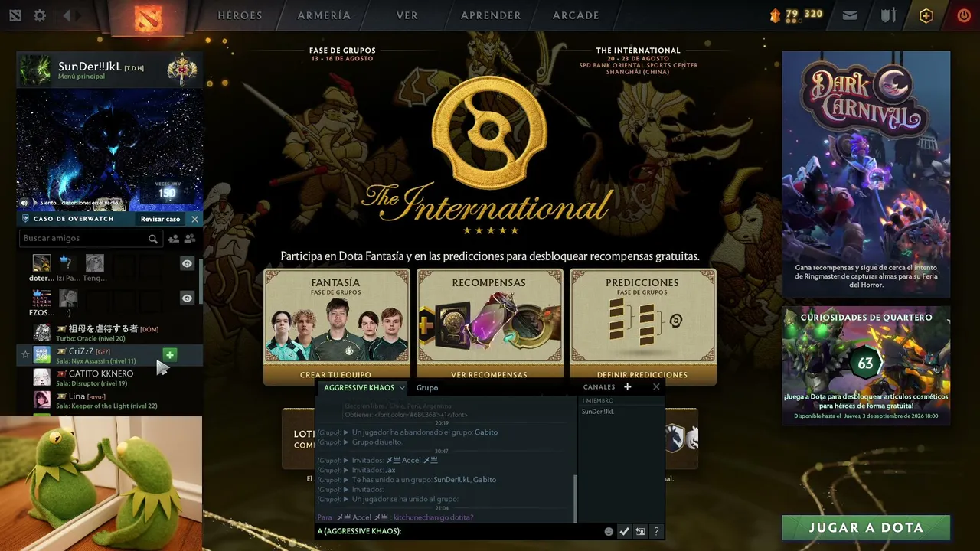This screenshot has height=551, width=980.
Task: Click the red power quit button
Action: point(964,15)
